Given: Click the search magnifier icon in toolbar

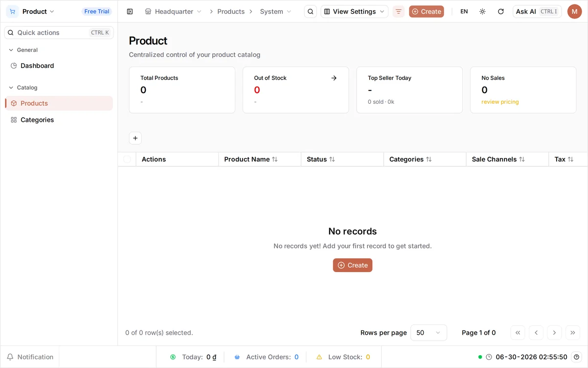Looking at the screenshot, I should point(311,11).
